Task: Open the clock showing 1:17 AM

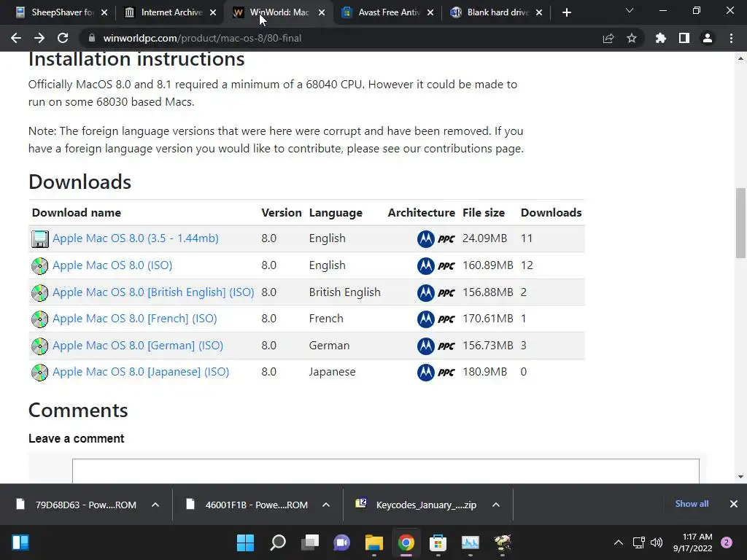Action: [x=692, y=542]
